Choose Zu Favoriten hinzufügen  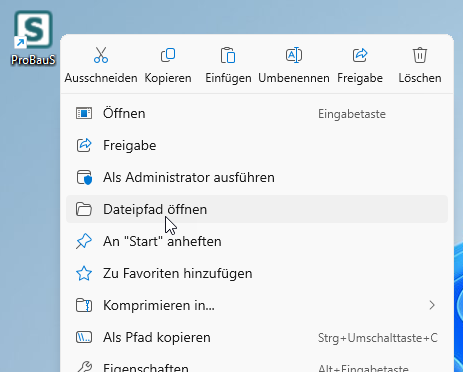click(x=257, y=273)
